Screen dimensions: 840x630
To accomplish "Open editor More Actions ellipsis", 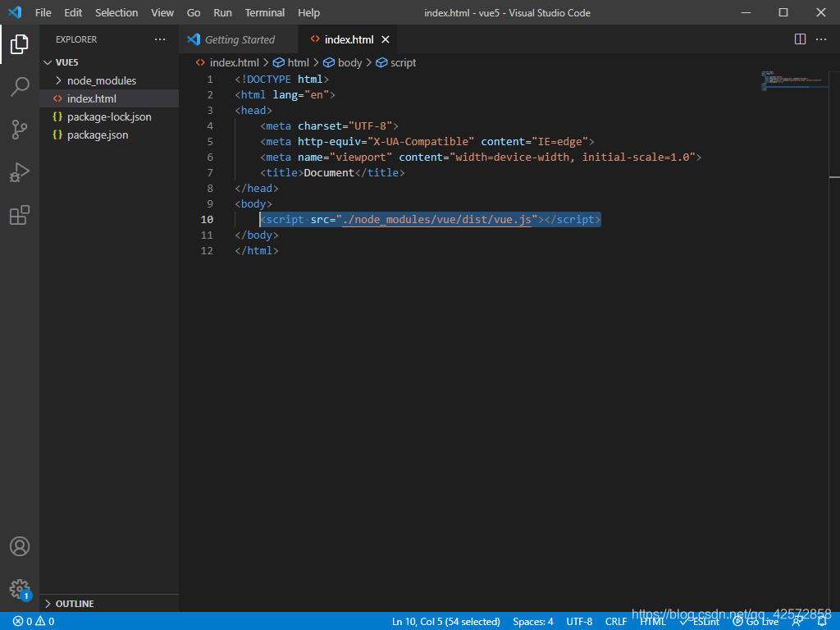I will [820, 39].
